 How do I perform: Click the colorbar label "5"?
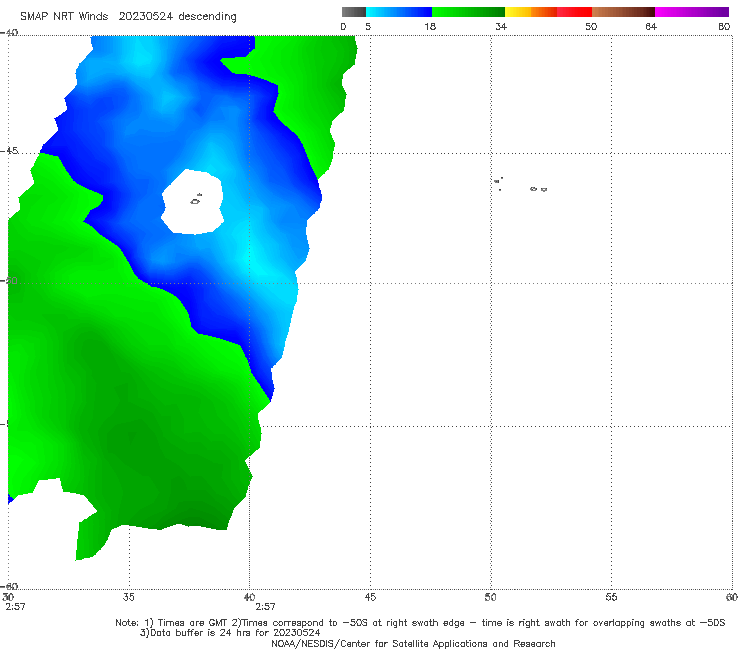pyautogui.click(x=368, y=26)
